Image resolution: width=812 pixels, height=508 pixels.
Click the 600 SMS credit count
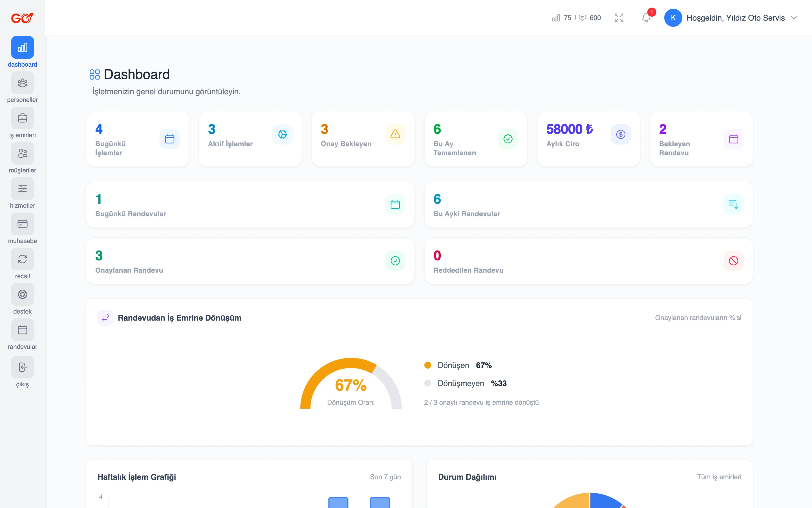pos(595,18)
